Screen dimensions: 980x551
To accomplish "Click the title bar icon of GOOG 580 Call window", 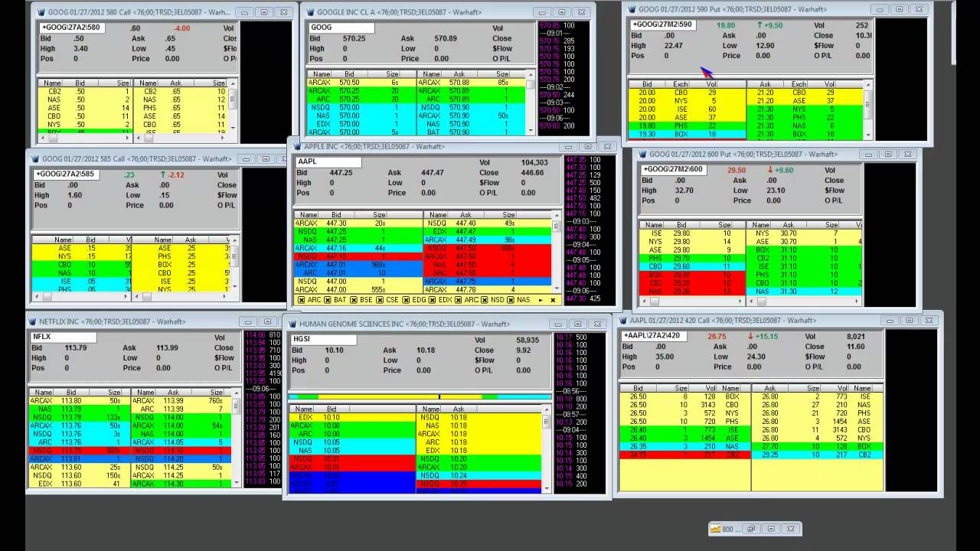I will (x=41, y=12).
